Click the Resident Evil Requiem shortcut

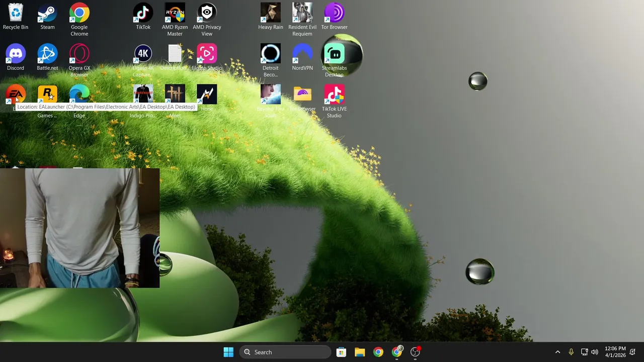coord(302,19)
